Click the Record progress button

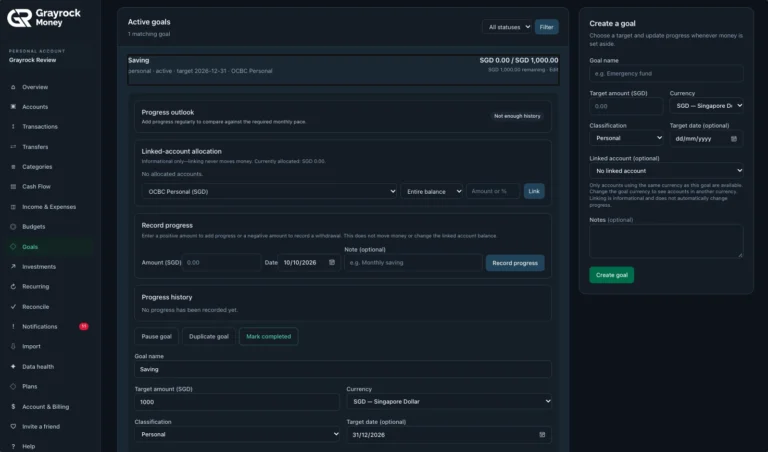(515, 263)
